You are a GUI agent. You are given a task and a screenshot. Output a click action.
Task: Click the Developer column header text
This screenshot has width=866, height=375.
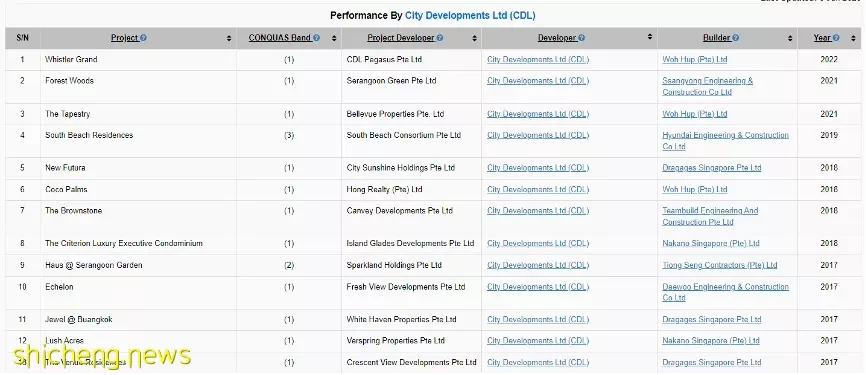point(557,38)
